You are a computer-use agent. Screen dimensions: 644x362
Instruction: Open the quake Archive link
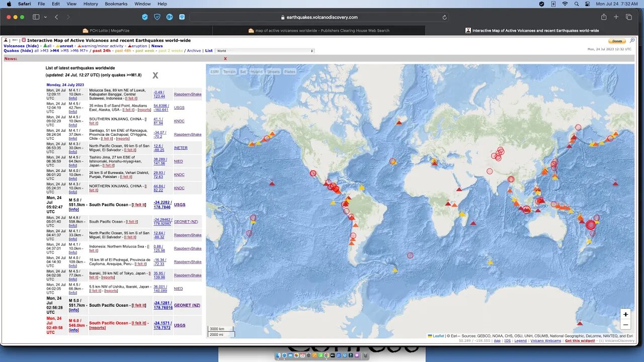(x=194, y=51)
